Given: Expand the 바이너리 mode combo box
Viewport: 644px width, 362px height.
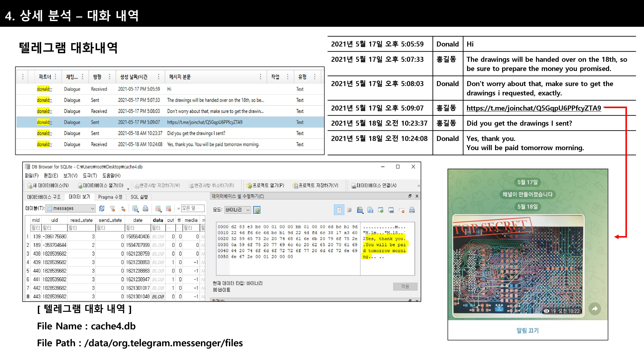Looking at the screenshot, I should point(248,210).
